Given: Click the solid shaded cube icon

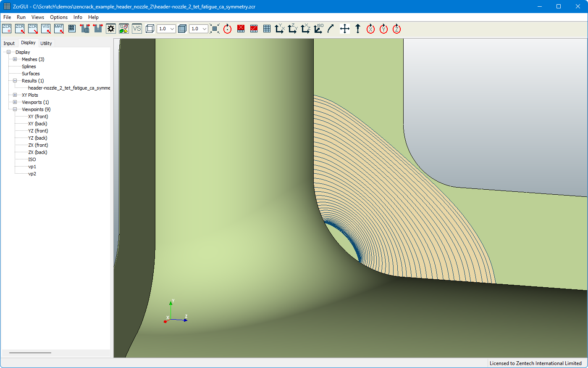Looking at the screenshot, I should [182, 29].
